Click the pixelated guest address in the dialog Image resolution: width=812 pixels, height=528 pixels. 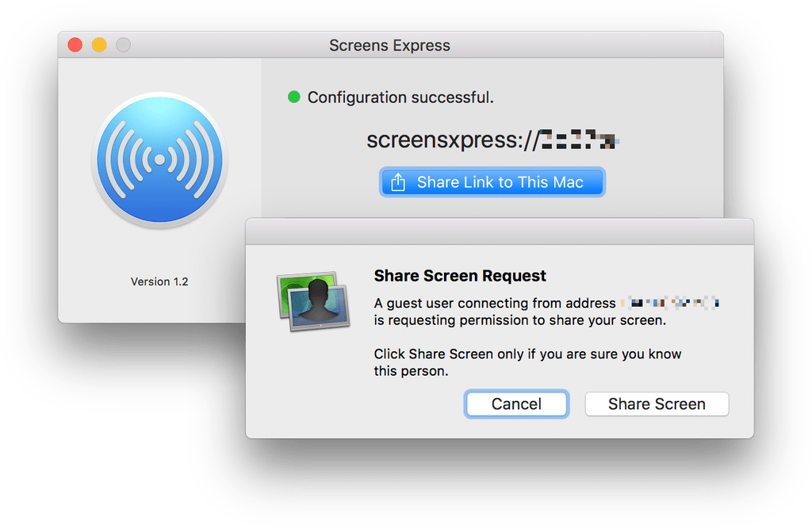tap(670, 303)
